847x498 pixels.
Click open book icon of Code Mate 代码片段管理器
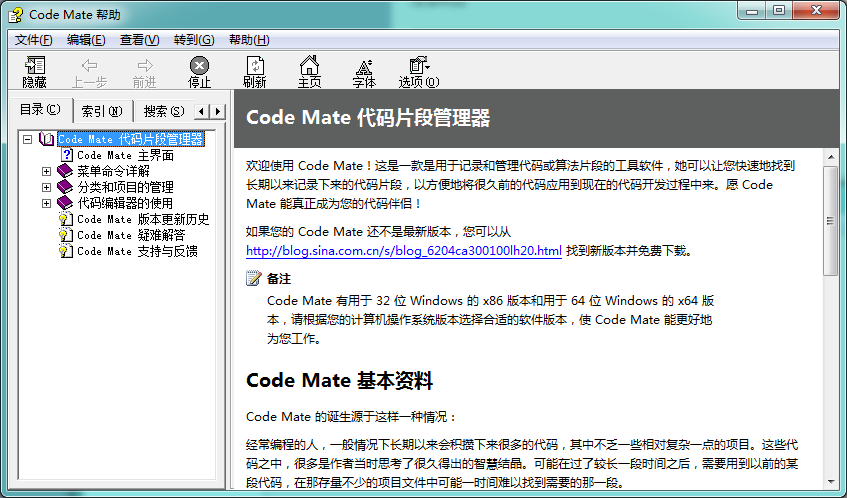point(46,139)
